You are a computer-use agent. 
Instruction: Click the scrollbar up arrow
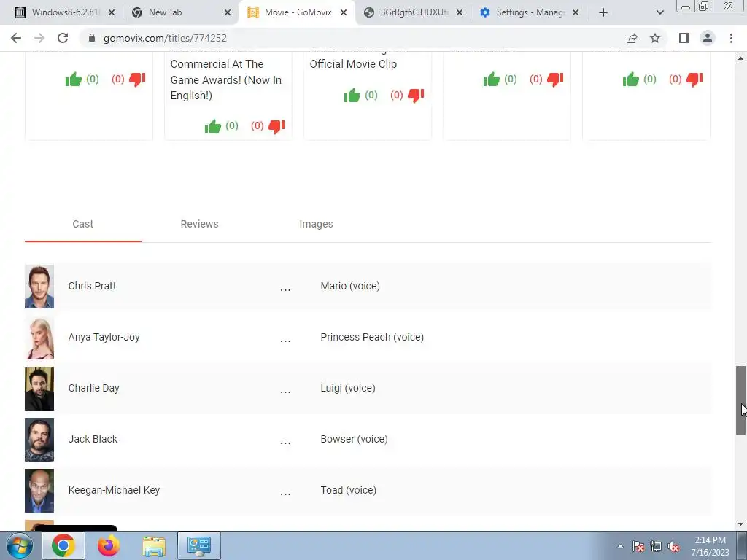(x=740, y=58)
